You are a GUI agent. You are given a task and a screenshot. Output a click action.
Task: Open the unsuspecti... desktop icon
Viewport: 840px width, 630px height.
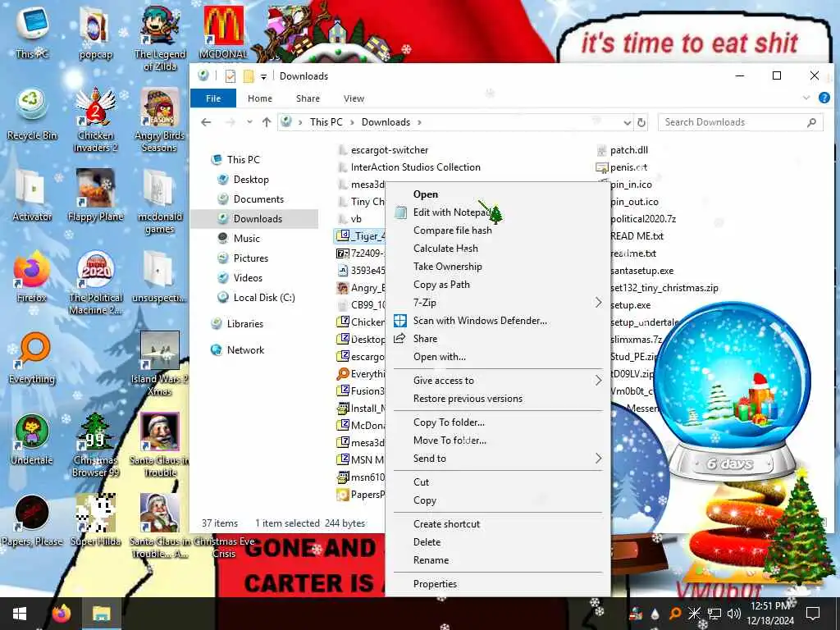pos(160,276)
